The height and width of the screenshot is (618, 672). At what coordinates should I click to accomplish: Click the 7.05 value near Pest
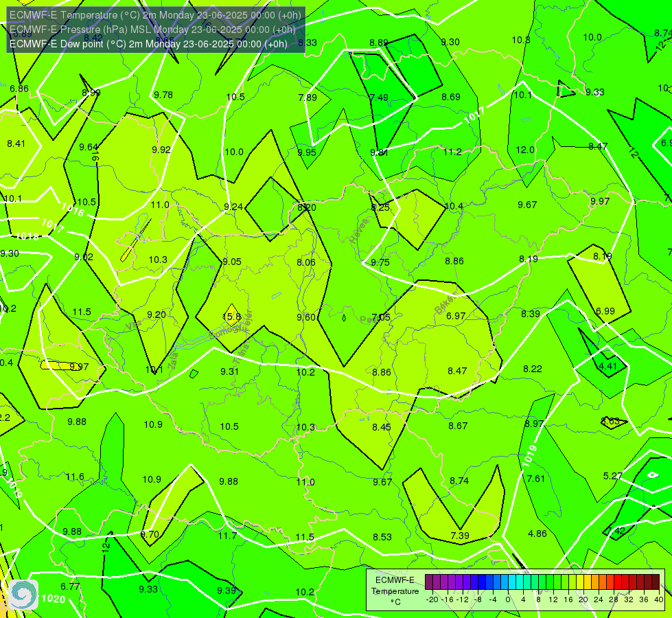(381, 317)
